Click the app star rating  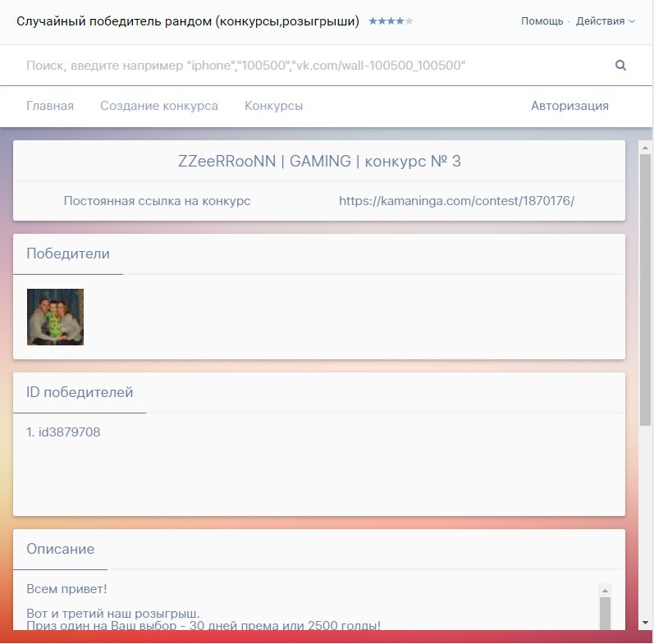[x=391, y=21]
